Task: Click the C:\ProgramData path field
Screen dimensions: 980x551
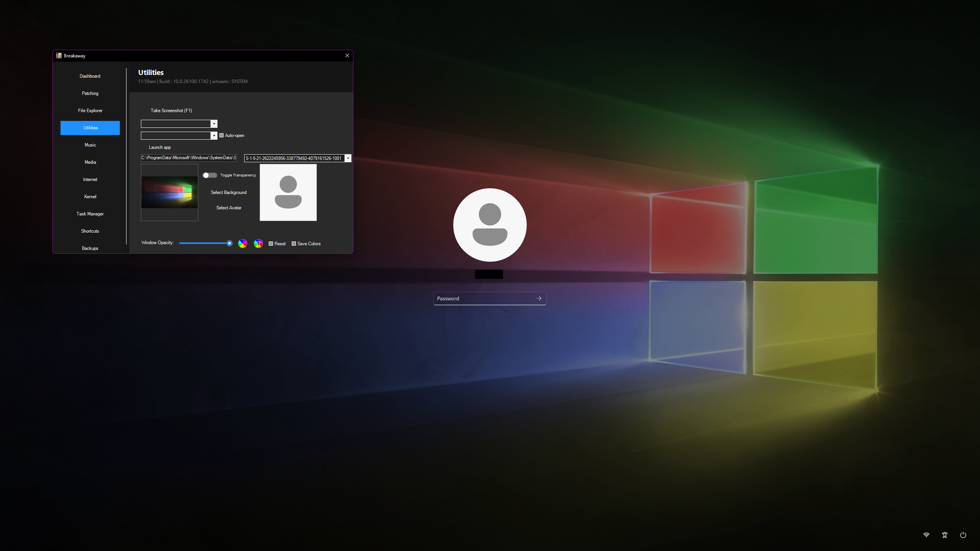Action: (x=189, y=158)
